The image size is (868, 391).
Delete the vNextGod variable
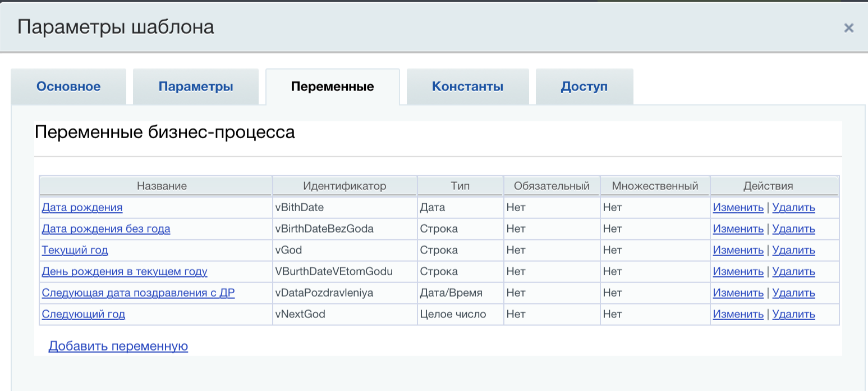[793, 314]
